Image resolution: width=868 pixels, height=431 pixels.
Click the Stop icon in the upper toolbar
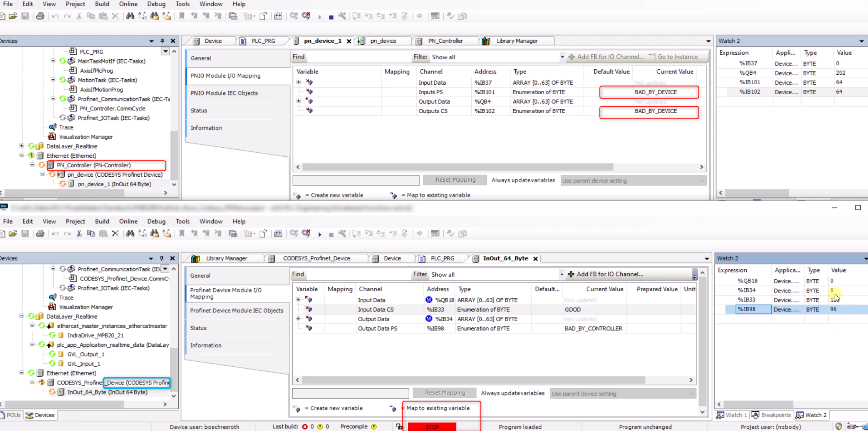point(331,16)
